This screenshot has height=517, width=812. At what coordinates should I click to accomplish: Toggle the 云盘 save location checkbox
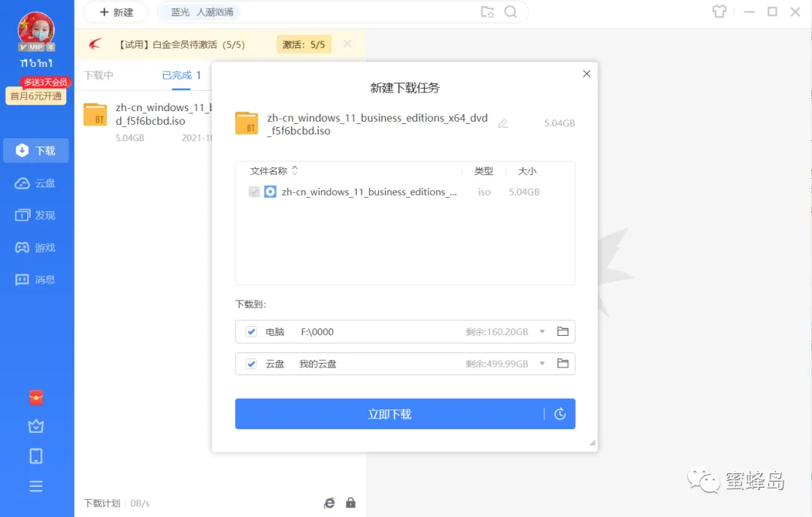tap(251, 364)
